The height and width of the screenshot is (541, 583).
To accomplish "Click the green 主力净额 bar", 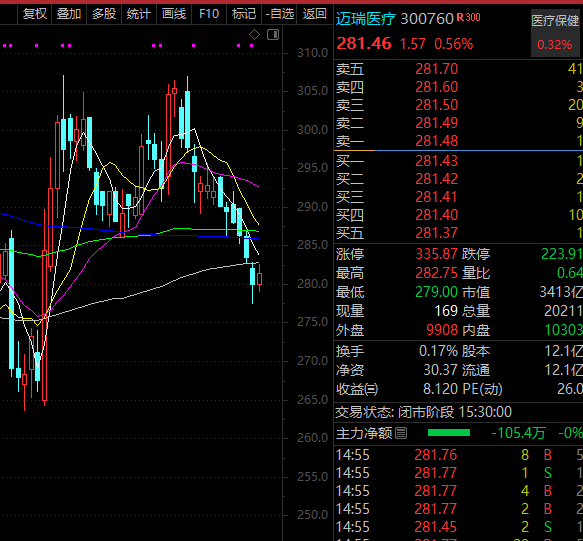I will [449, 433].
